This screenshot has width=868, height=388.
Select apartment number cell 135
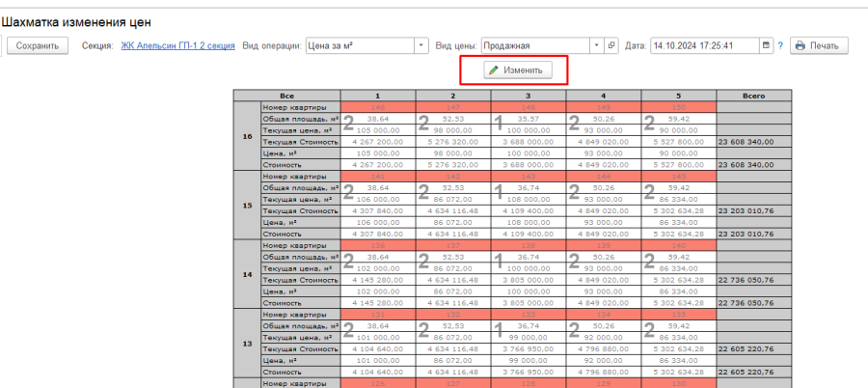click(679, 315)
